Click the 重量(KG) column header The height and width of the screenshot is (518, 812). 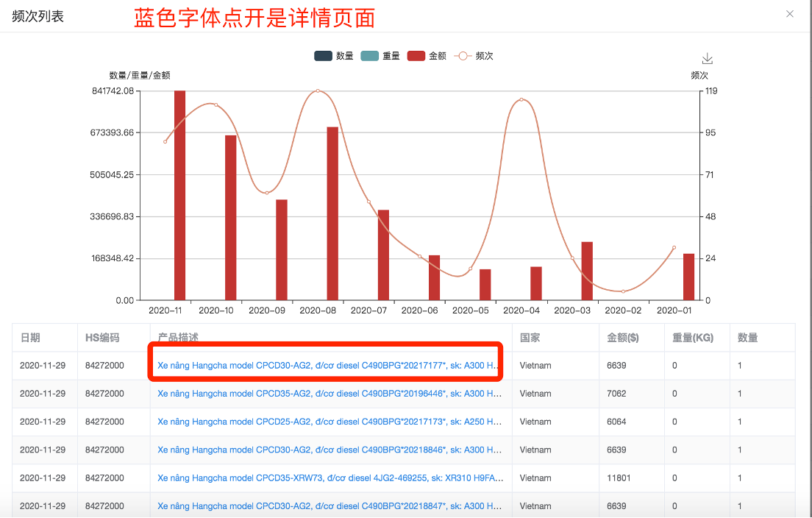coord(693,338)
